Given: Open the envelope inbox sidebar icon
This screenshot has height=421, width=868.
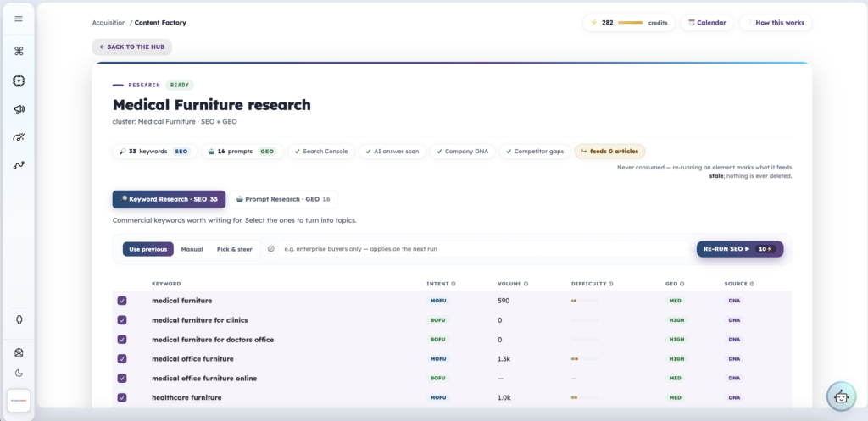Looking at the screenshot, I should (x=19, y=352).
